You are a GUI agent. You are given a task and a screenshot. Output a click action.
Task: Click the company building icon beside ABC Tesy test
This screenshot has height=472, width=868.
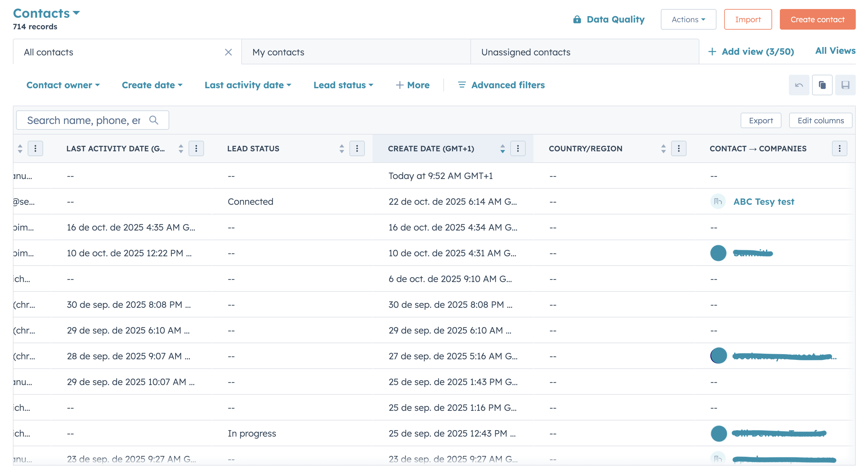click(x=718, y=201)
